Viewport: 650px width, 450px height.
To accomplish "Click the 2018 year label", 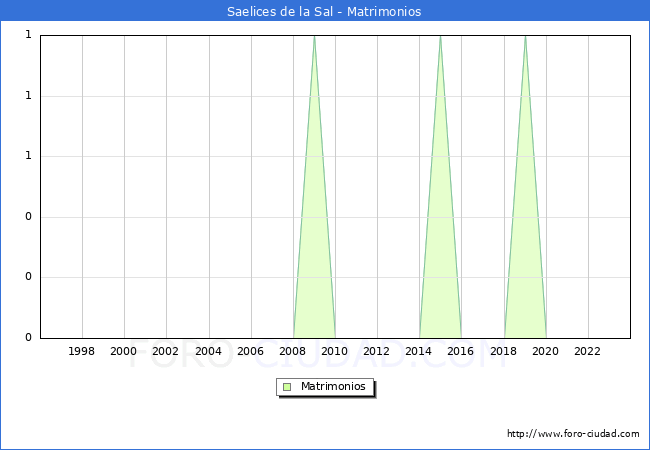I will coord(503,351).
